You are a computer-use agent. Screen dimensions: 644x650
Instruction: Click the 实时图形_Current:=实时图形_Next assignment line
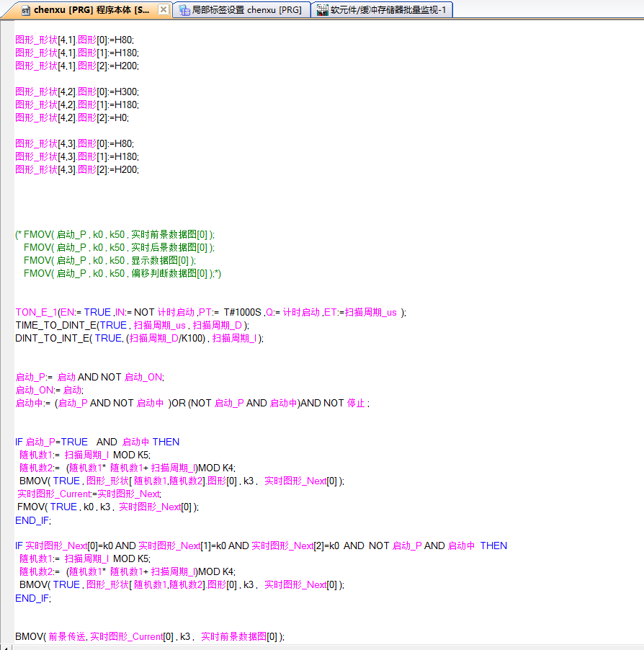(x=89, y=494)
